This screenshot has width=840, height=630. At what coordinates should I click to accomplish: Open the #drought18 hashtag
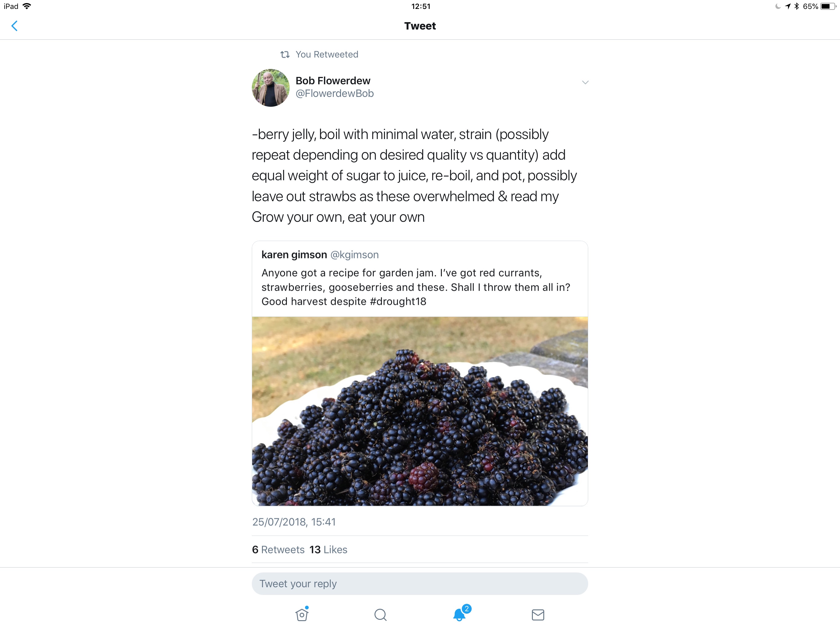(398, 301)
